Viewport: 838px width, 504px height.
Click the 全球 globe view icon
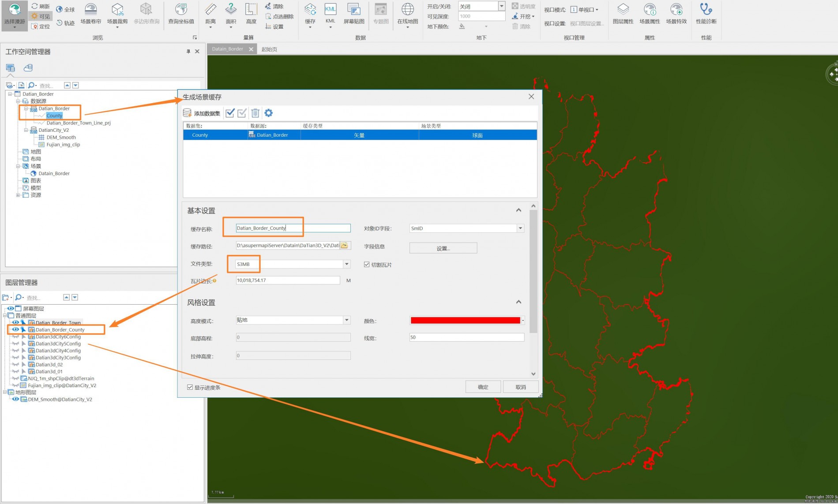tap(59, 9)
